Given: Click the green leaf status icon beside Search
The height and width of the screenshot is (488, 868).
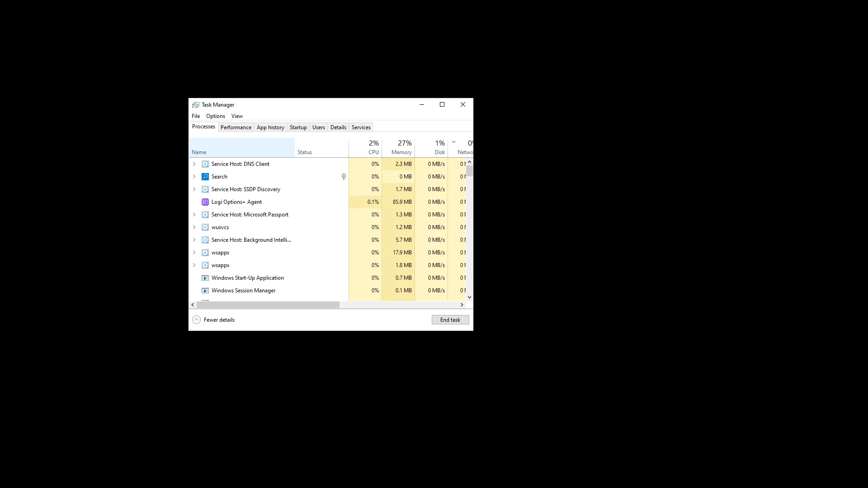Looking at the screenshot, I should coord(343,177).
